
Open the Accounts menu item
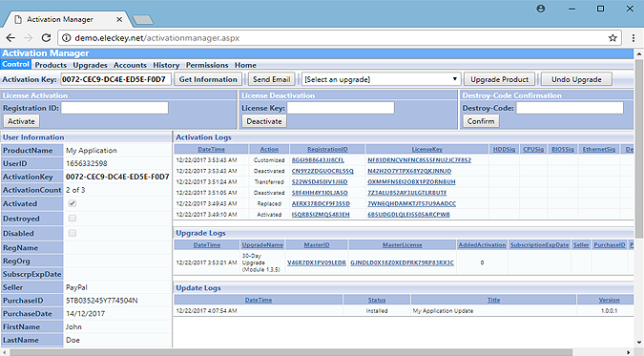pyautogui.click(x=130, y=65)
